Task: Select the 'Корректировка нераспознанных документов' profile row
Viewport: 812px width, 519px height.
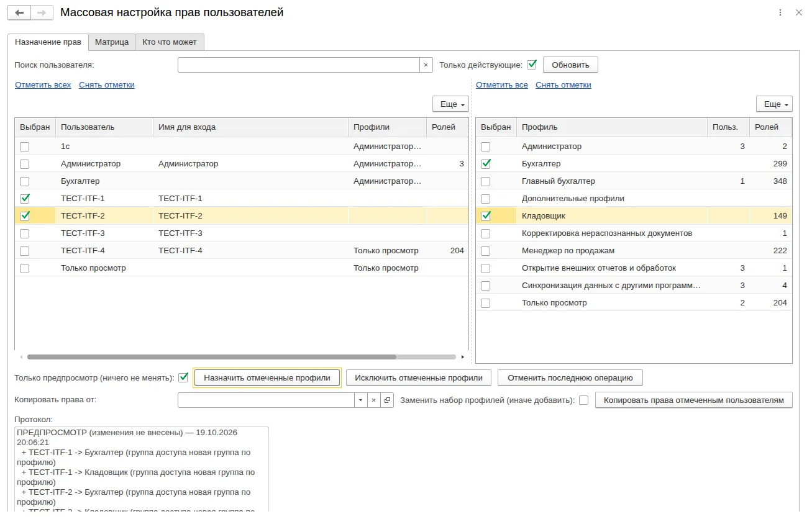Action: click(634, 233)
